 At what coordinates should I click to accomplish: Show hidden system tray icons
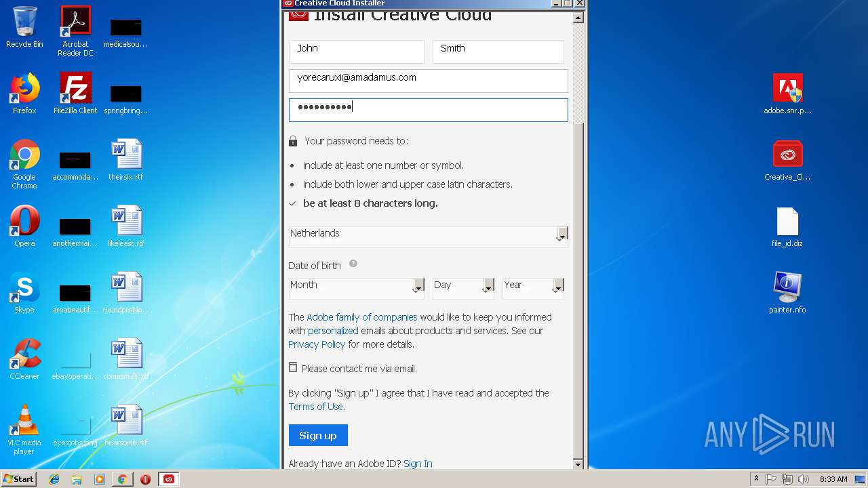(756, 479)
